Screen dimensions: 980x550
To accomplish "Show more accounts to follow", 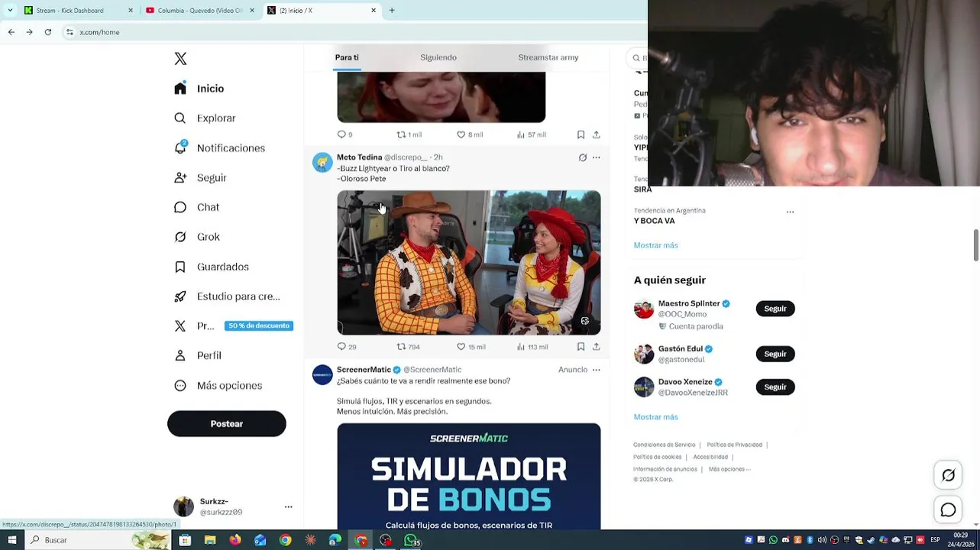I will pyautogui.click(x=655, y=417).
